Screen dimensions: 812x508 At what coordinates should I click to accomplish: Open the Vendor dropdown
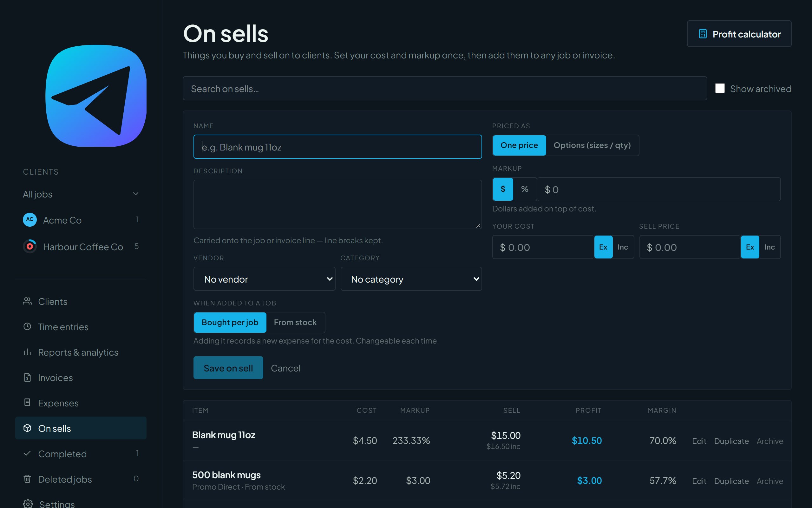click(265, 279)
